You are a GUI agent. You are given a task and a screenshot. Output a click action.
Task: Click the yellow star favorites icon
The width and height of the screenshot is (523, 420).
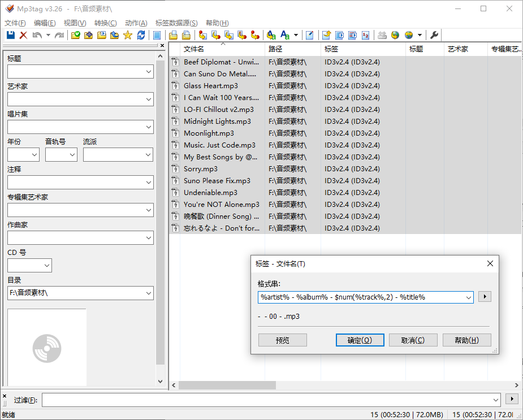tap(127, 35)
